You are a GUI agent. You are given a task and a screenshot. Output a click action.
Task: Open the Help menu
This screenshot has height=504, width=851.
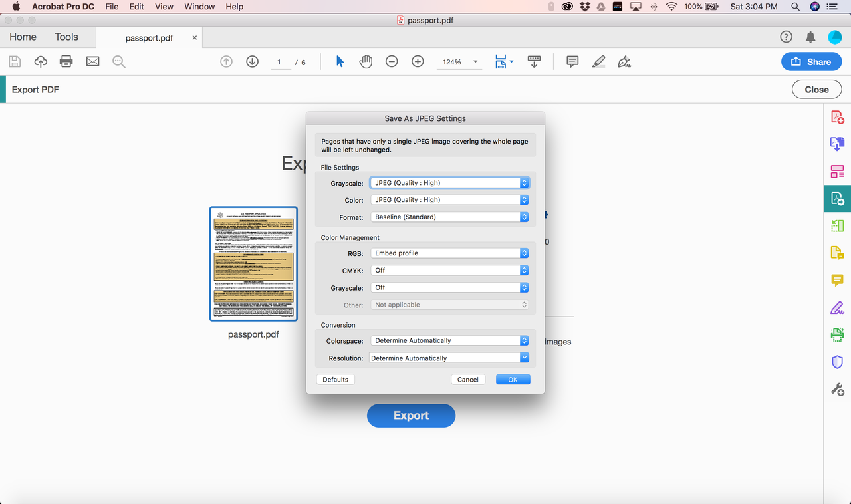[234, 6]
